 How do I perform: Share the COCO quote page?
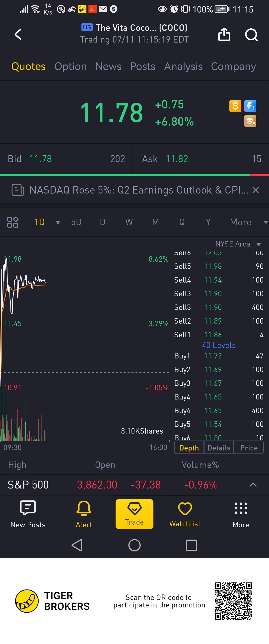coord(224,34)
